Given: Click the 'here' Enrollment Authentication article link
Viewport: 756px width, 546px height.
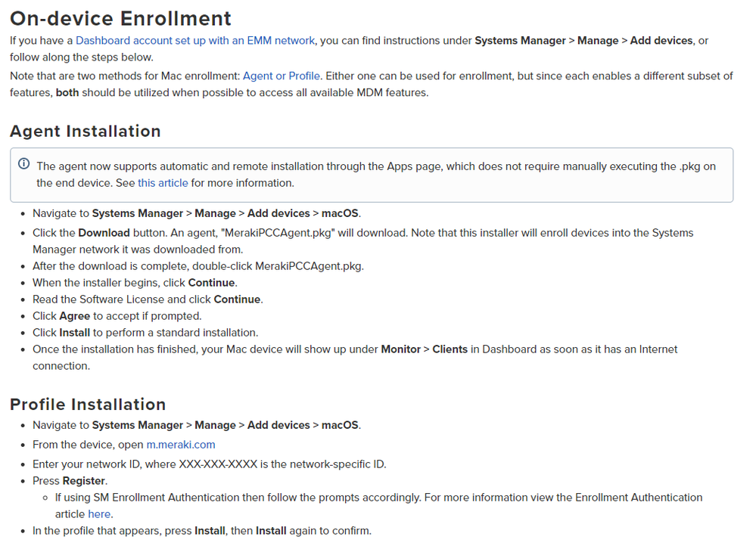Looking at the screenshot, I should point(100,514).
